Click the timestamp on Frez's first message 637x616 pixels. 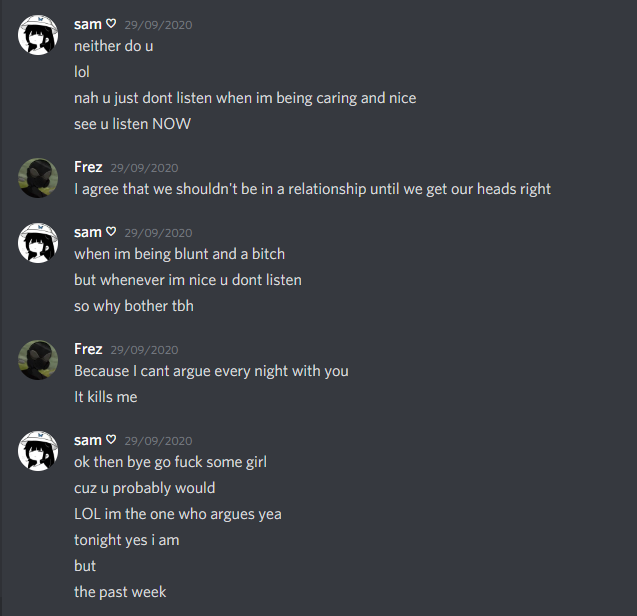pyautogui.click(x=144, y=168)
